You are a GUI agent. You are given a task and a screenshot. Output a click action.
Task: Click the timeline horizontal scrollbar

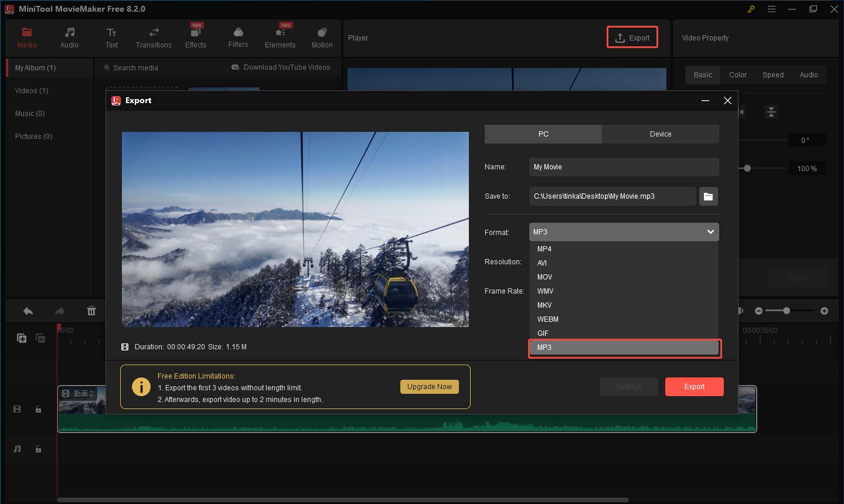coord(343,500)
